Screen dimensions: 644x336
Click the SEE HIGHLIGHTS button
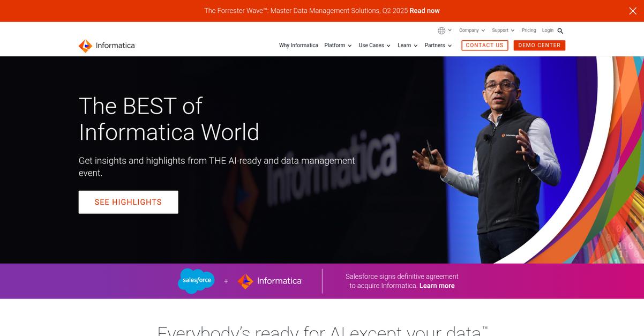[129, 202]
